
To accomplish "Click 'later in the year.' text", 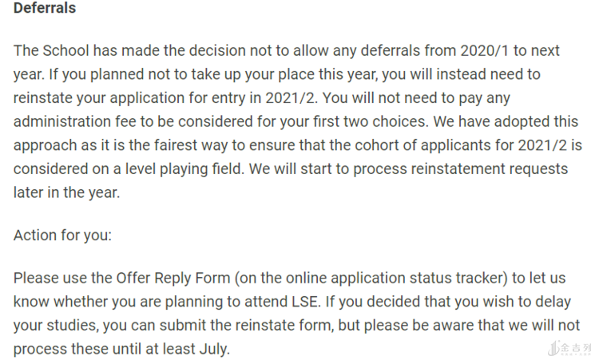I will [x=66, y=193].
